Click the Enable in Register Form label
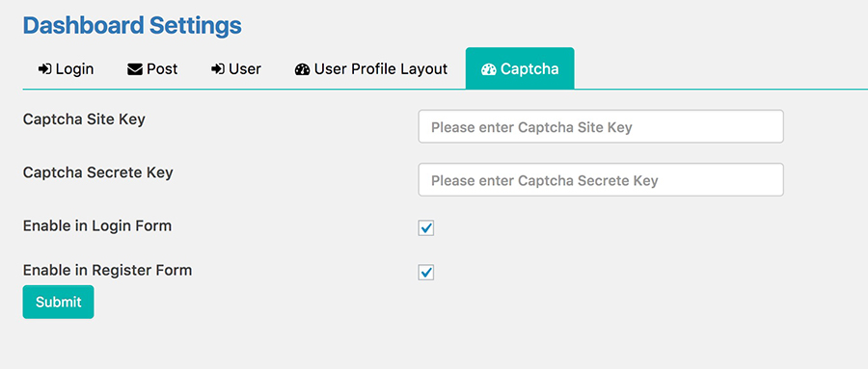The height and width of the screenshot is (369, 868). 107,271
